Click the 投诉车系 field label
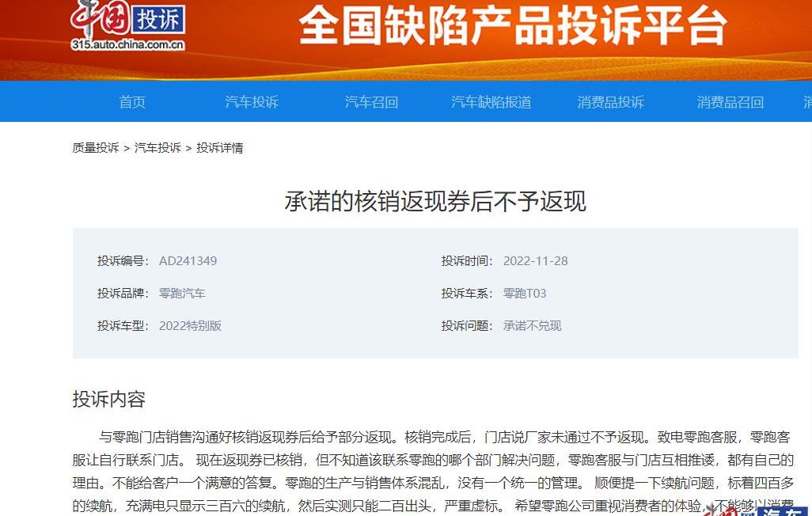Screen dimensions: 812x516 (467, 294)
